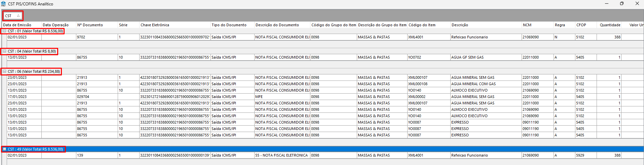This screenshot has width=644, height=165.
Task: Click the Refeicao Funcionario cell with CFOP 5102
Action: [x=486, y=37]
